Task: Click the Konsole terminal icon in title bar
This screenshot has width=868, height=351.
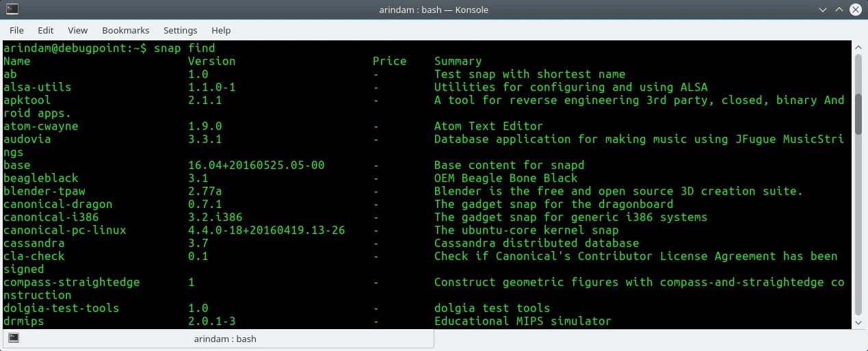Action: point(12,10)
